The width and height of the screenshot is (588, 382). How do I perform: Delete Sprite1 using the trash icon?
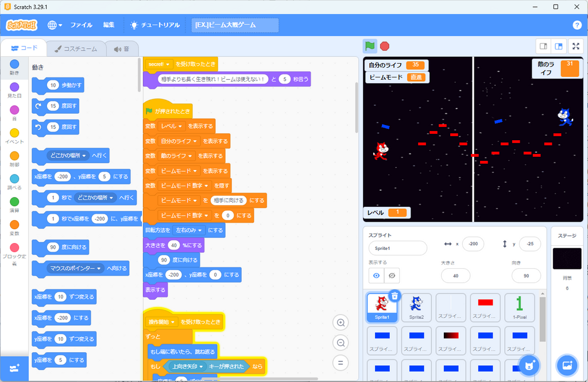[394, 296]
